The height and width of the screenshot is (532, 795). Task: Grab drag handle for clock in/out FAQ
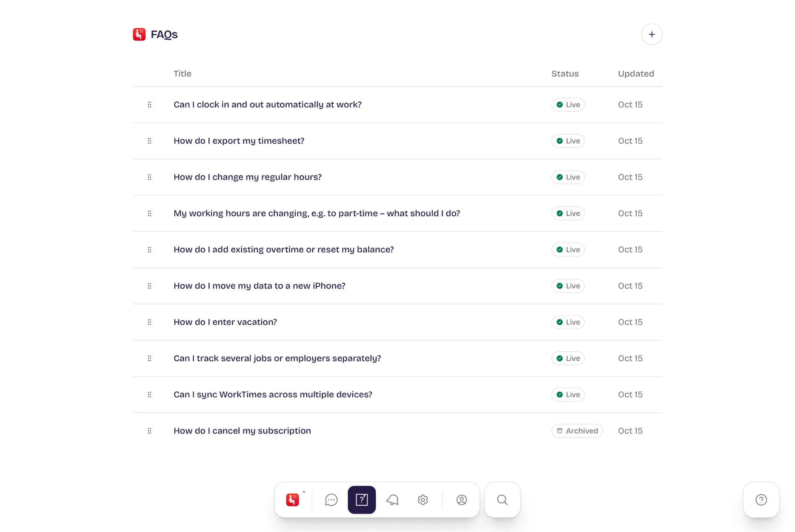149,105
